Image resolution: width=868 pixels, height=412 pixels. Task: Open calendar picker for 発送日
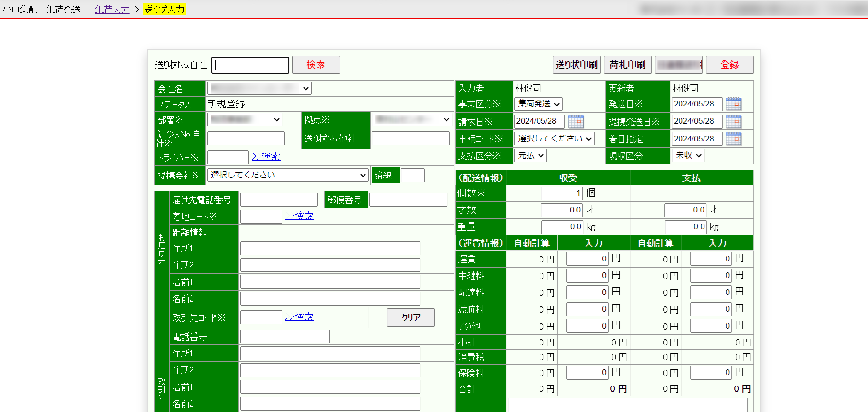tap(733, 104)
